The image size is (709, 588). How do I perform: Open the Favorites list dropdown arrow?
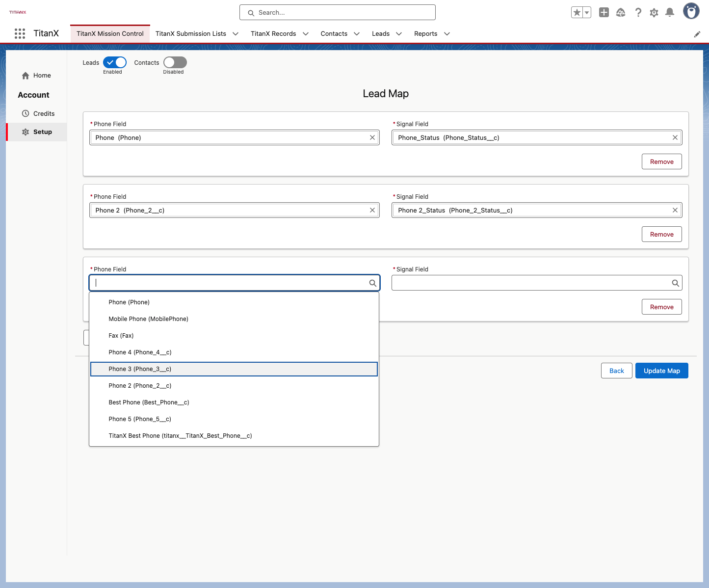click(x=587, y=12)
